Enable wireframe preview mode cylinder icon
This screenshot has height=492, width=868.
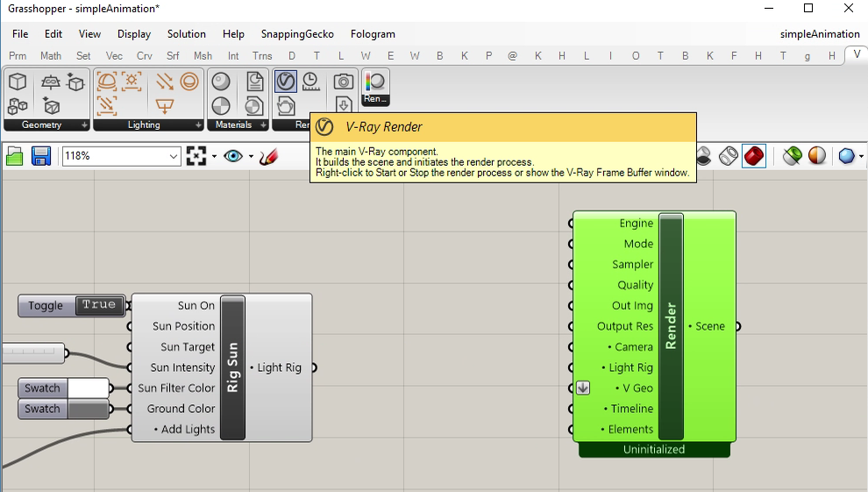[x=729, y=157]
